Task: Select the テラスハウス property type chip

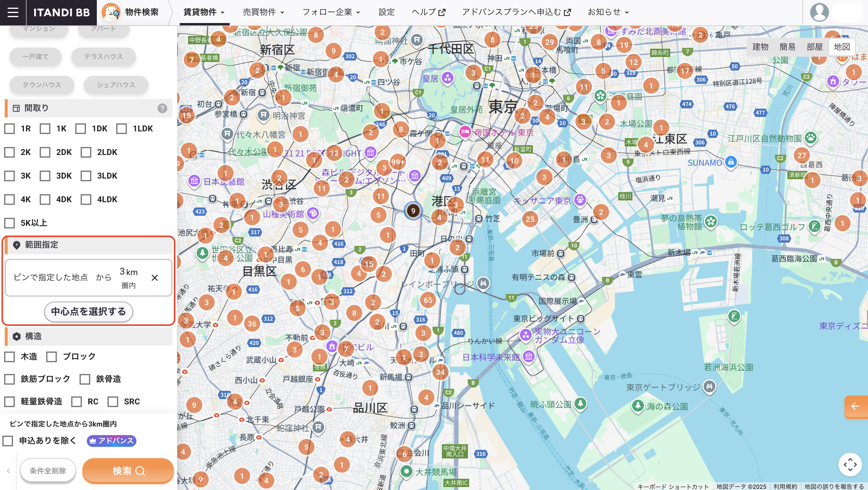Action: (103, 57)
